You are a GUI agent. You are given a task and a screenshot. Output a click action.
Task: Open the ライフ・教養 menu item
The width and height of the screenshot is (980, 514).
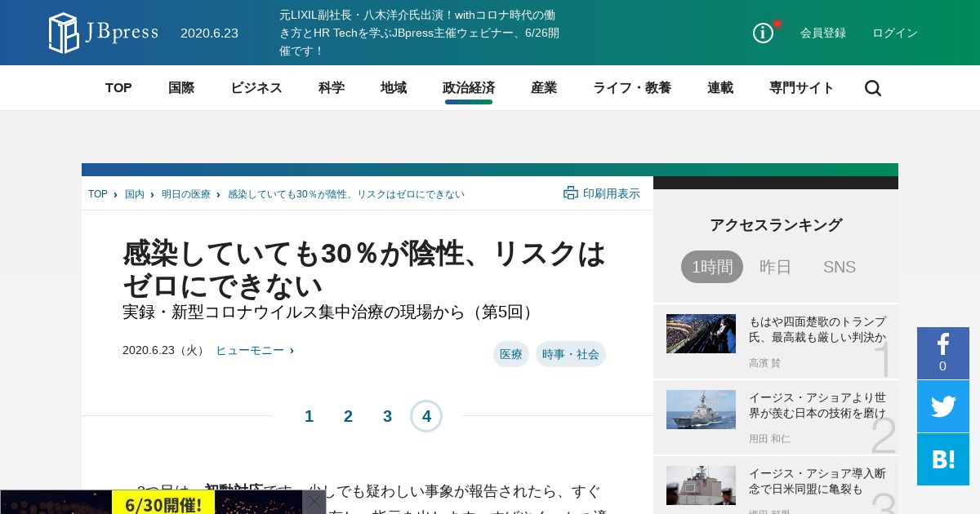coord(632,88)
